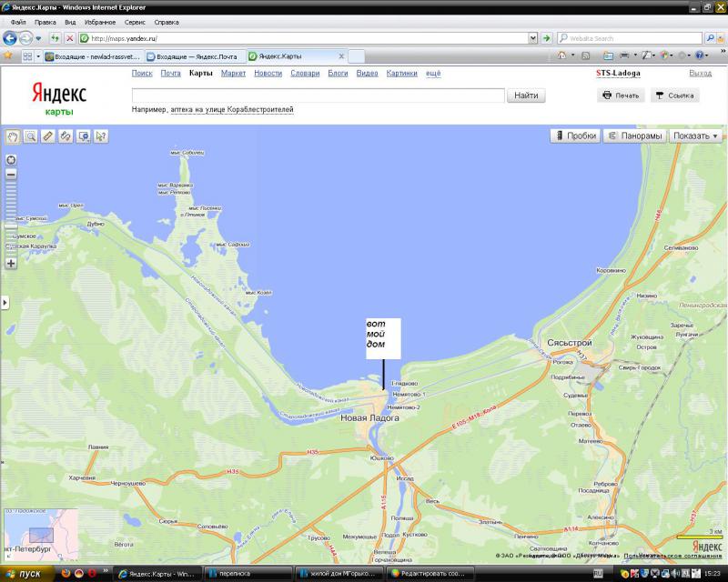The height and width of the screenshot is (582, 728).
Task: Zoom out with the minus button
Action: tap(11, 174)
